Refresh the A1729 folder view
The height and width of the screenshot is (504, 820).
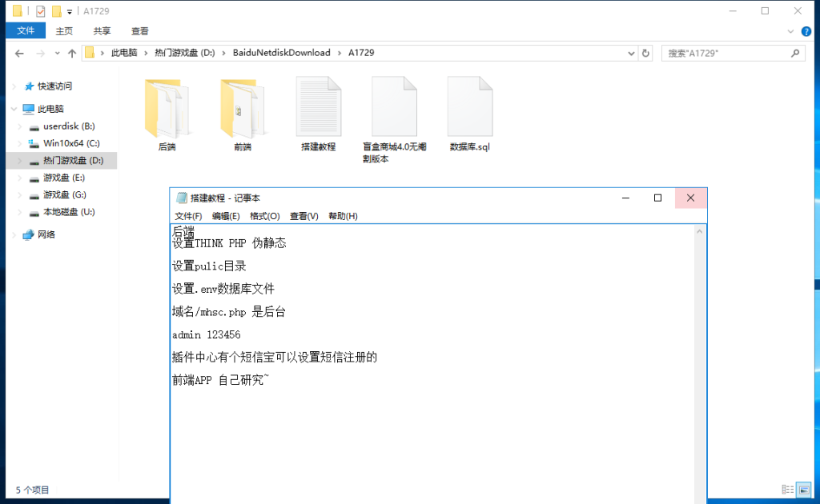[x=646, y=54]
